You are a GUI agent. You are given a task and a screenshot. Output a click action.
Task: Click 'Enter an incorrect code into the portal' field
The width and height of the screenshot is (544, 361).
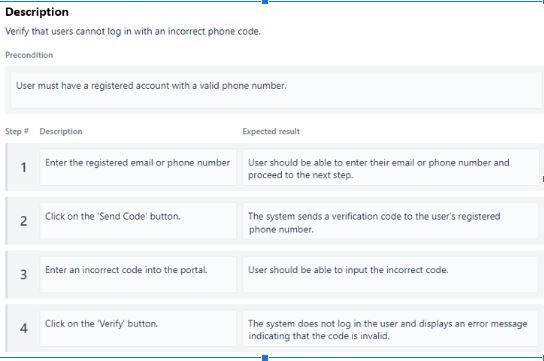click(138, 274)
